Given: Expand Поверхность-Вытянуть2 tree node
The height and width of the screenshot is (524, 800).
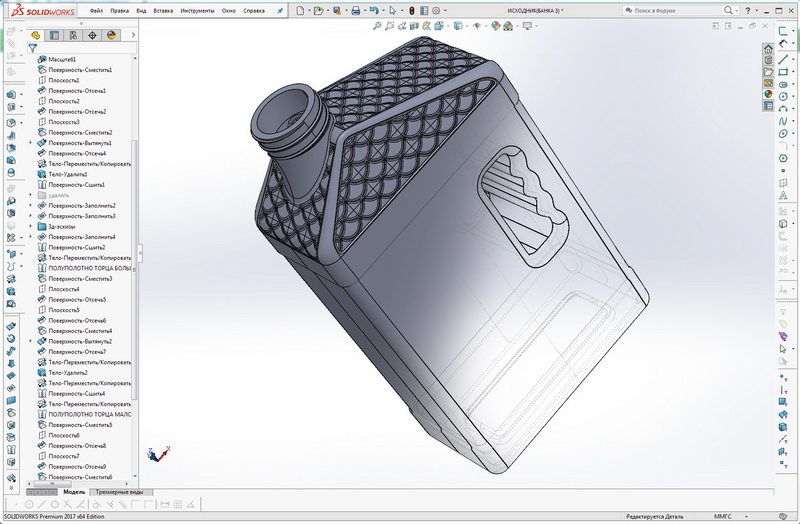Looking at the screenshot, I should pyautogui.click(x=31, y=341).
